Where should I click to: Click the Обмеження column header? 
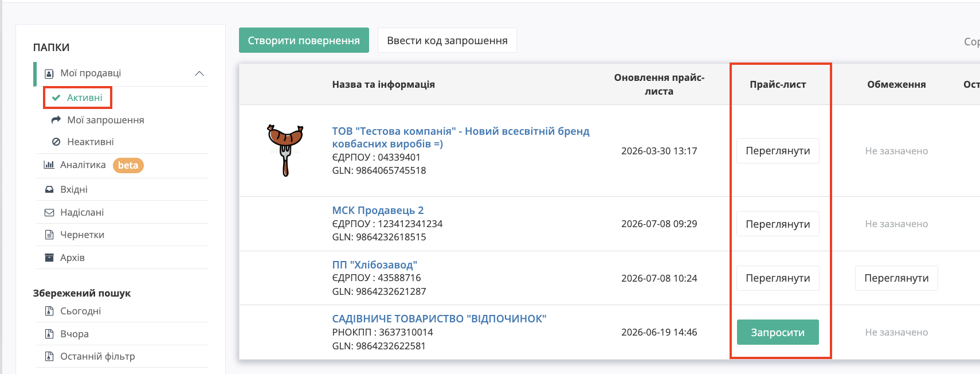pyautogui.click(x=896, y=84)
